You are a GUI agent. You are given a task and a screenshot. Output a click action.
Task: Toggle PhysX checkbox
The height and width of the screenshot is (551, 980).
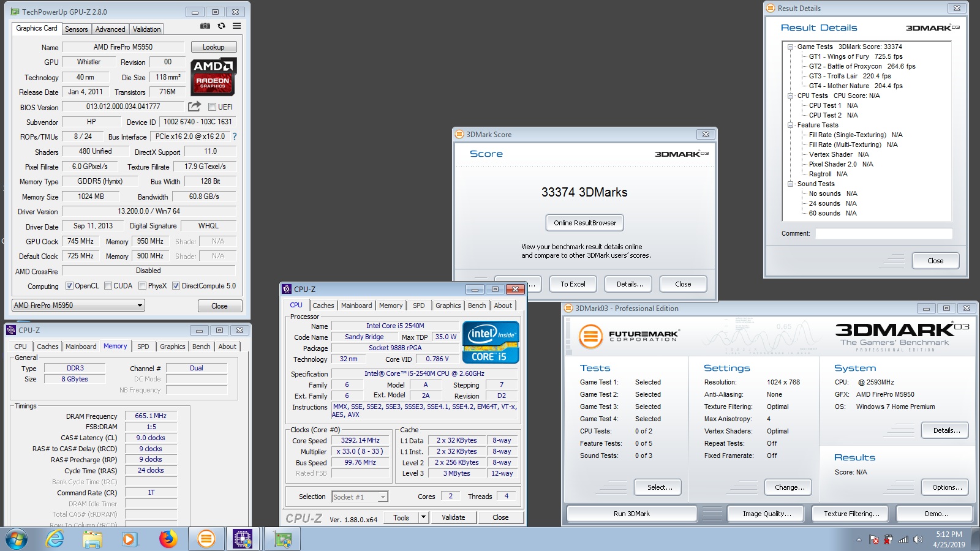point(142,285)
